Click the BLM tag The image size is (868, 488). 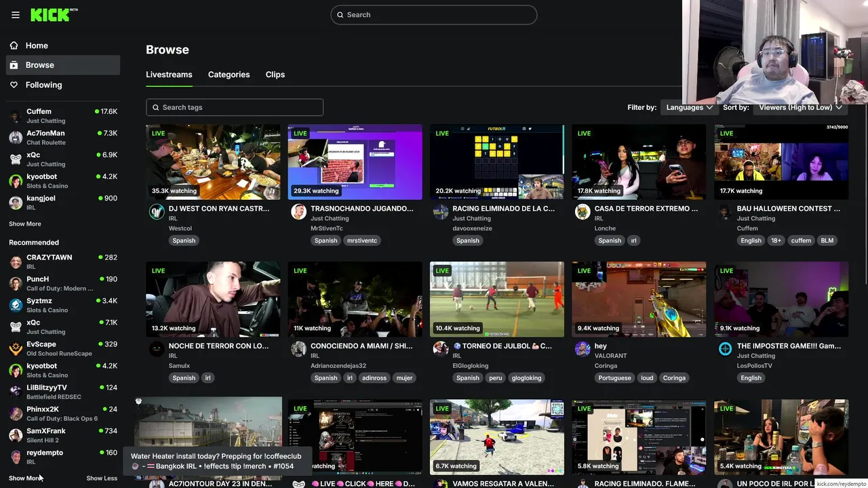pos(827,241)
